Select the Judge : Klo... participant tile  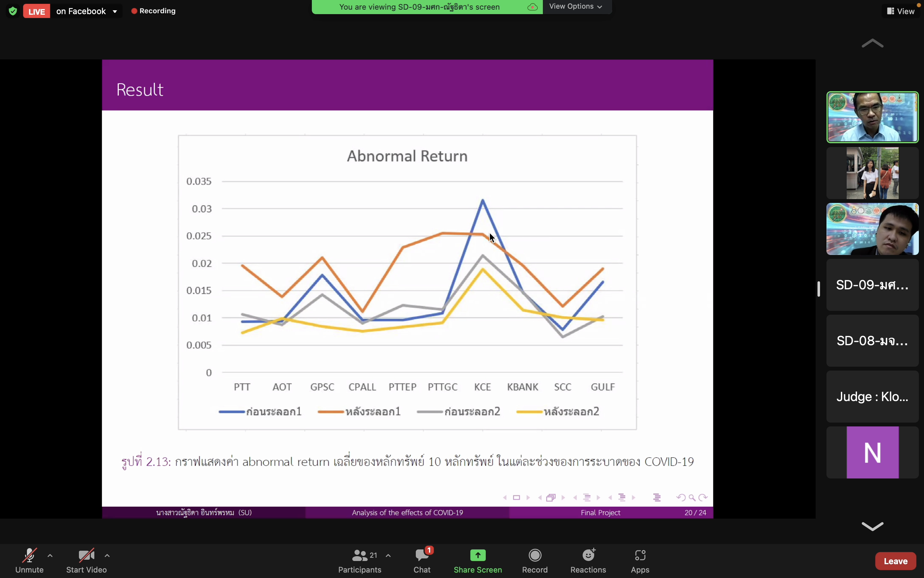point(872,397)
